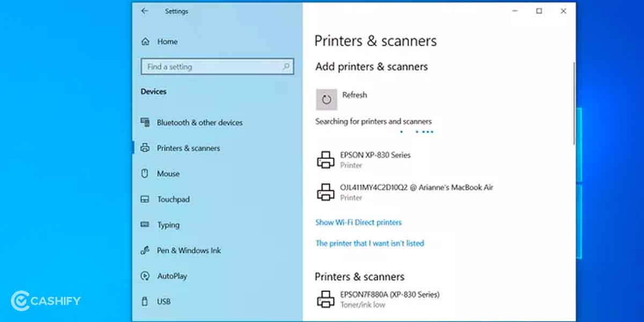
Task: Click the Home icon at the top
Action: click(145, 41)
